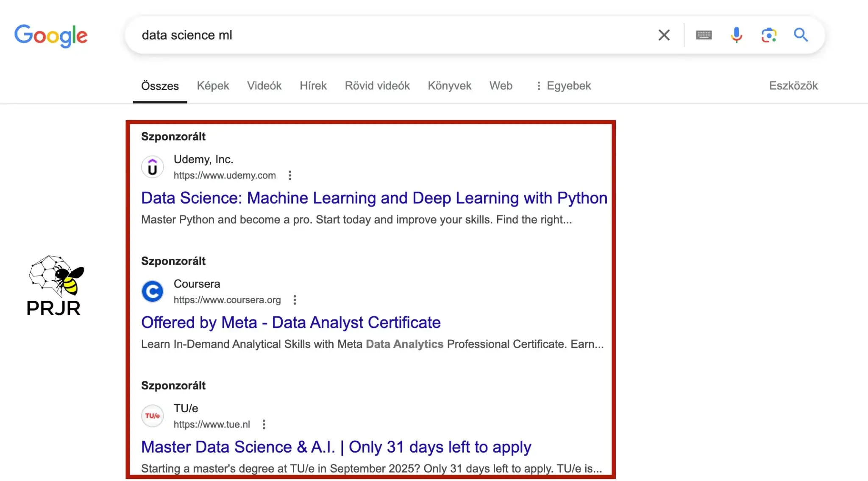This screenshot has width=868, height=481.
Task: Switch to the Web tab
Action: pyautogui.click(x=501, y=86)
